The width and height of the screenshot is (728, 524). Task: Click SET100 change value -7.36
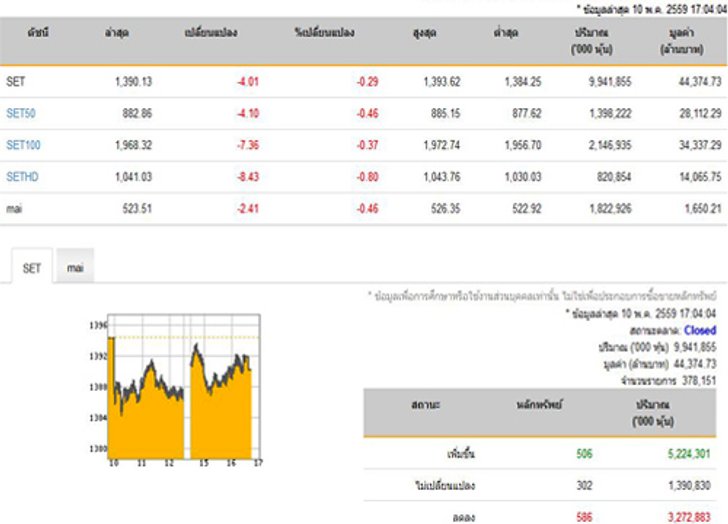tap(248, 145)
